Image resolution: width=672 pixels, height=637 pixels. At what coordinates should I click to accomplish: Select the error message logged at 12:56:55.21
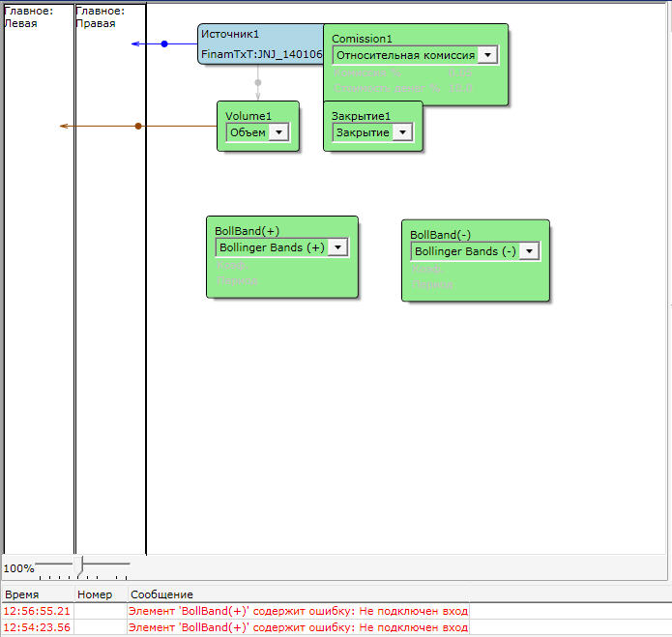click(298, 611)
